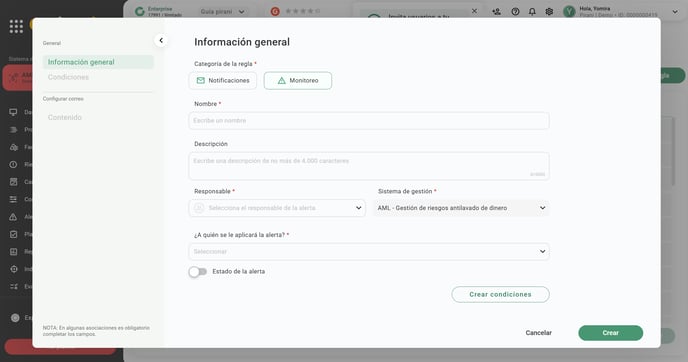Open the apps grid menu icon
This screenshot has width=688, height=362.
click(x=16, y=26)
